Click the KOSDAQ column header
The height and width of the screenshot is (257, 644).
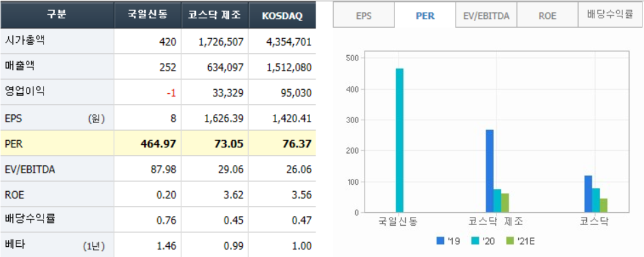pos(282,15)
